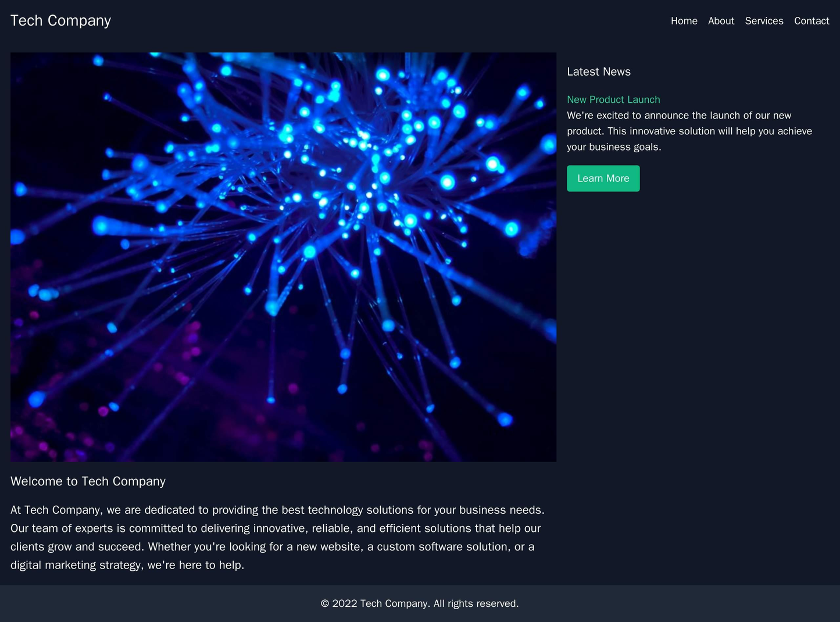The width and height of the screenshot is (840, 622).
Task: Click the footer bar background
Action: (420, 603)
